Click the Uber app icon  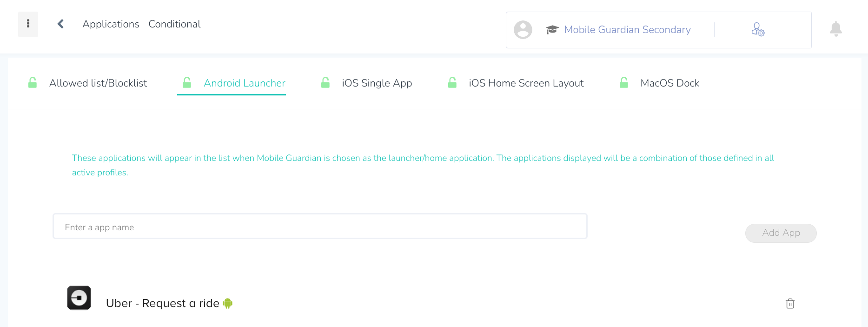pyautogui.click(x=79, y=298)
